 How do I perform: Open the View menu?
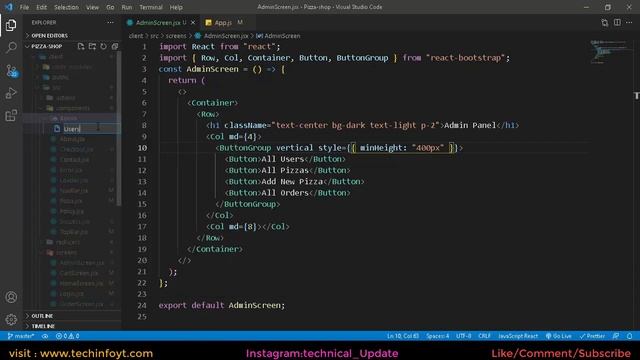[92, 7]
